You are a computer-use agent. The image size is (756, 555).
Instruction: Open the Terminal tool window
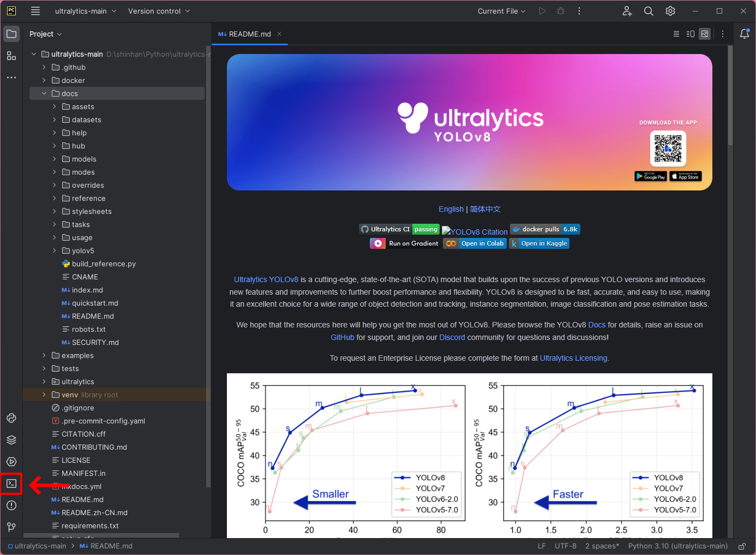pos(11,484)
